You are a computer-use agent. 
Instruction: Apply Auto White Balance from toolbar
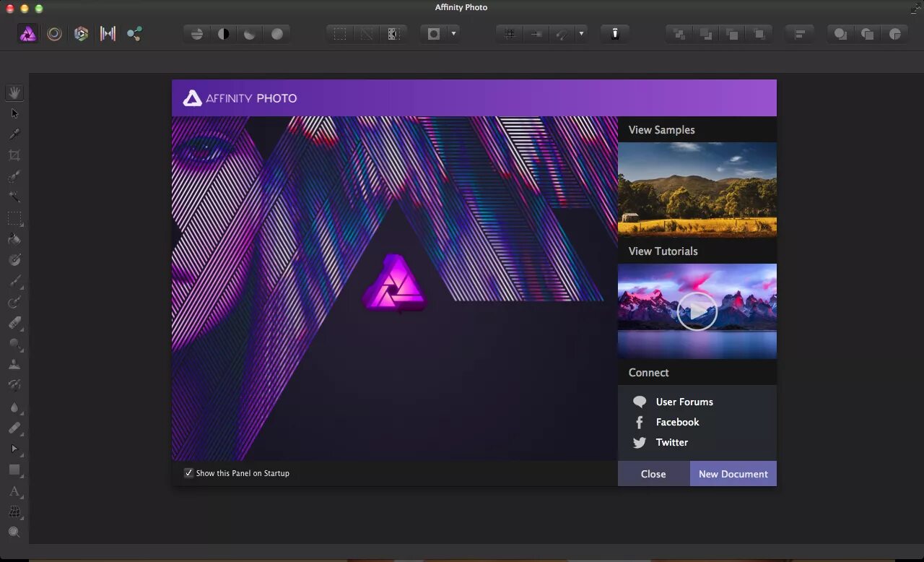pos(277,34)
